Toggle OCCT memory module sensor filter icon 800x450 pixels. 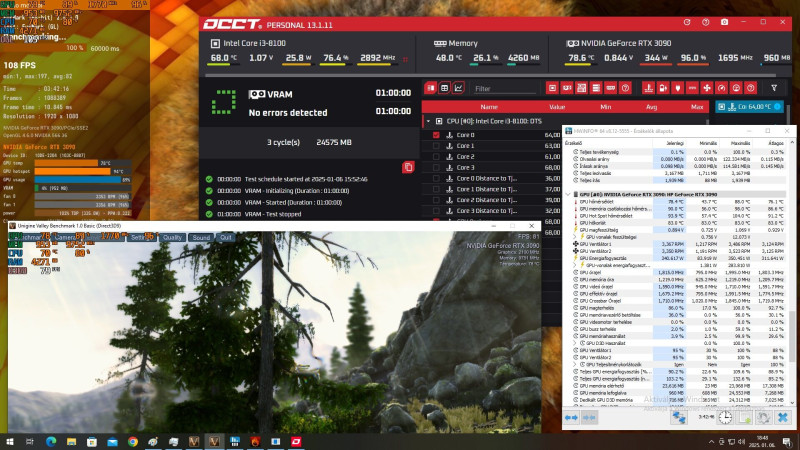(611, 88)
